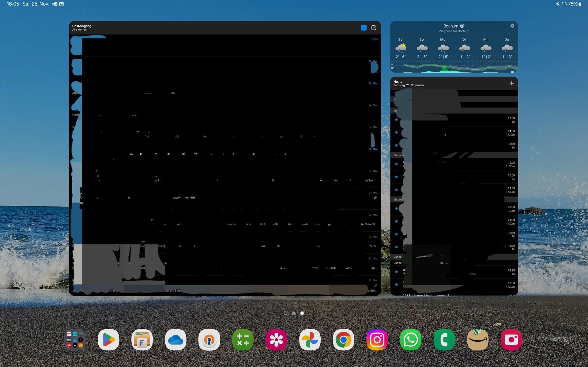Launch the Amazon shopping app

tap(478, 340)
